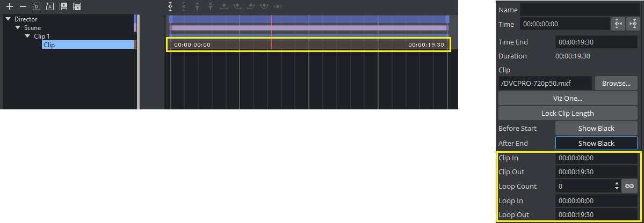The height and width of the screenshot is (223, 644).
Task: Toggle Lock Clip Length
Action: click(x=567, y=113)
